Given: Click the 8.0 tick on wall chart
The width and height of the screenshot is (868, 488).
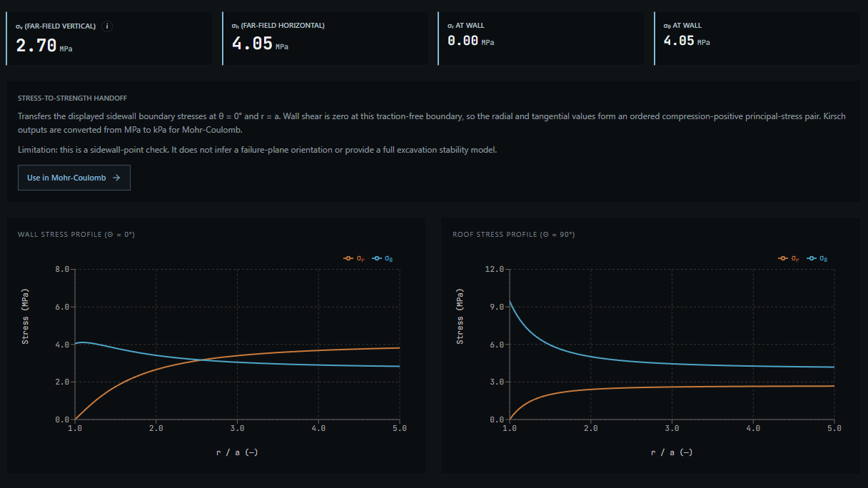Looking at the screenshot, I should [x=61, y=269].
